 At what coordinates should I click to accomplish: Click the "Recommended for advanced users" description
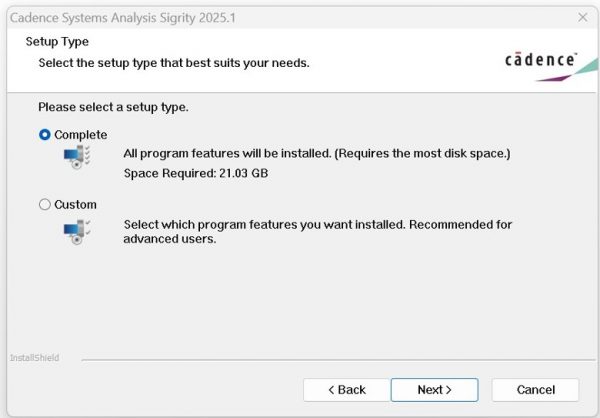click(318, 231)
